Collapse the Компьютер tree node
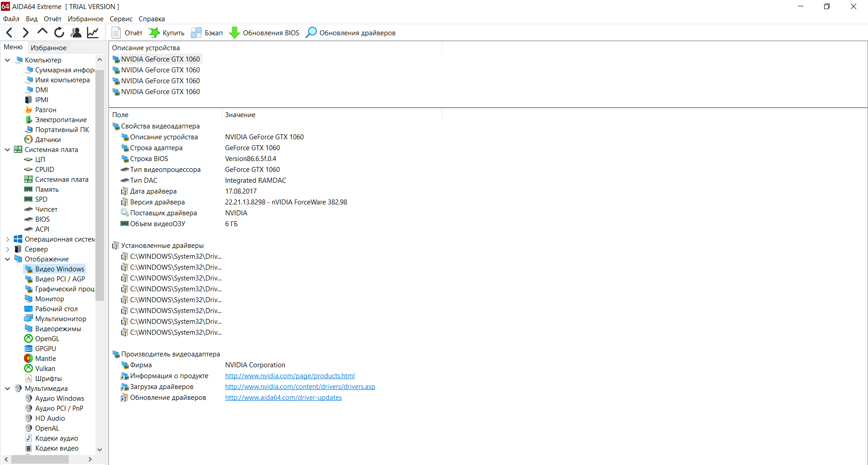 [x=8, y=60]
